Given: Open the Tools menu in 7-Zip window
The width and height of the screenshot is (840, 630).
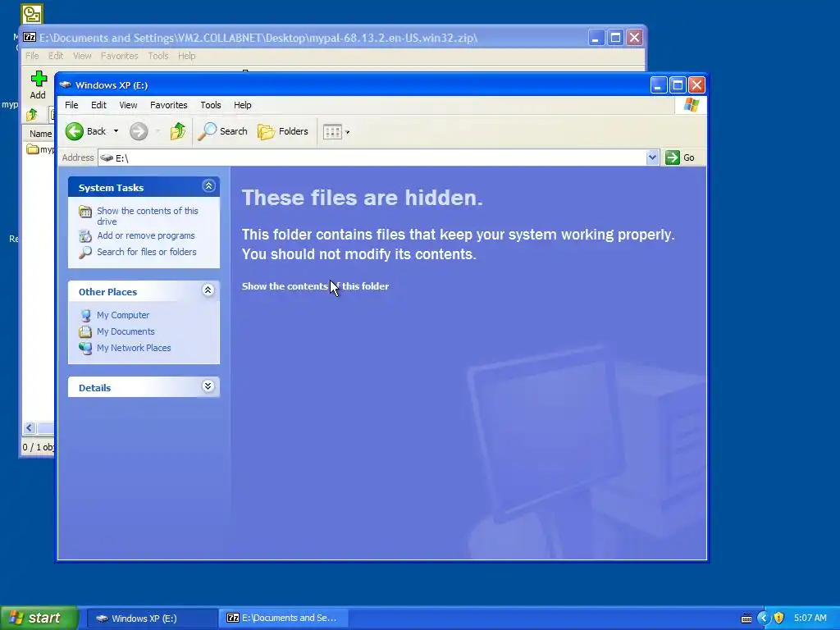Looking at the screenshot, I should coord(158,56).
